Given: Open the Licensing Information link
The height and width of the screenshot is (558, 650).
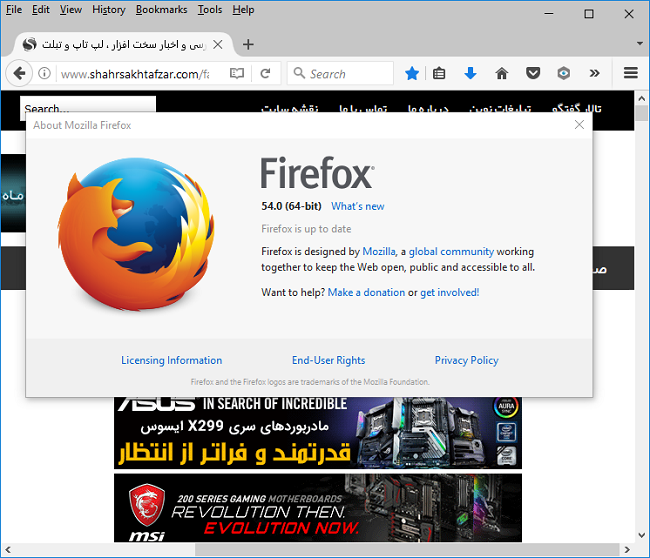Looking at the screenshot, I should [x=171, y=360].
